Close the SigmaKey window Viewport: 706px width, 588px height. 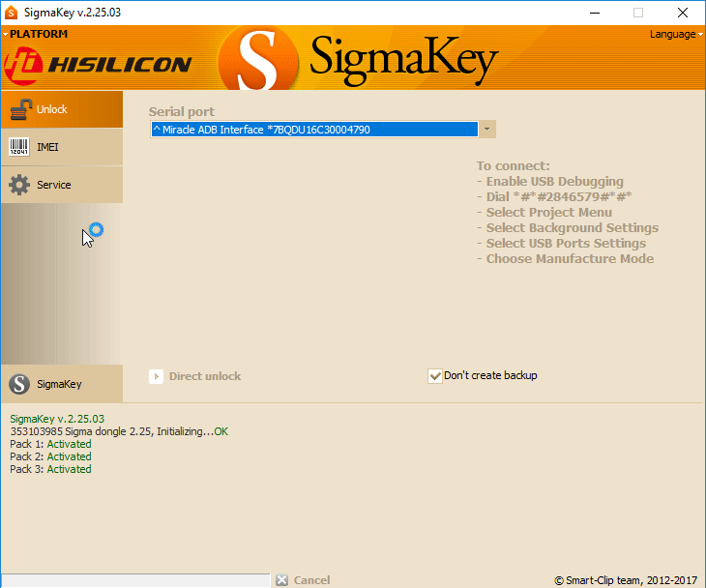683,13
